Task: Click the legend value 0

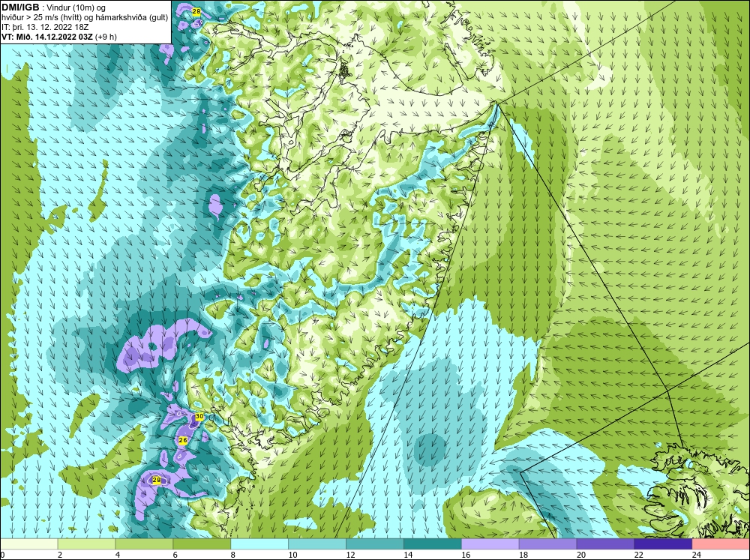Action: click(2, 555)
